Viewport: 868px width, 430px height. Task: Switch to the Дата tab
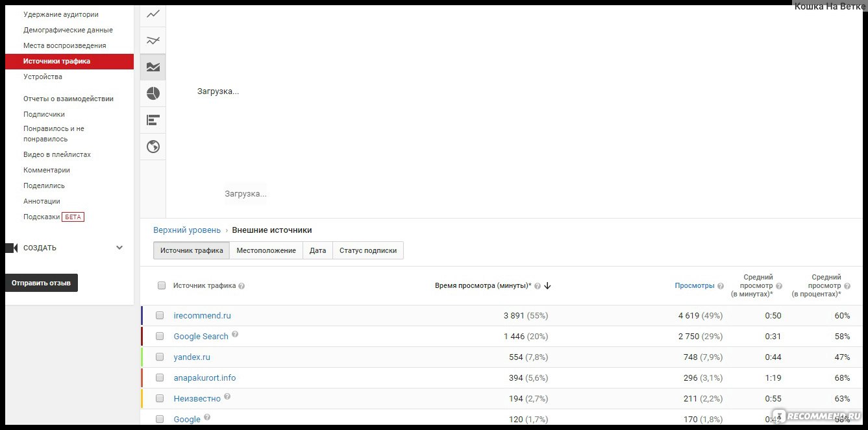coord(317,250)
